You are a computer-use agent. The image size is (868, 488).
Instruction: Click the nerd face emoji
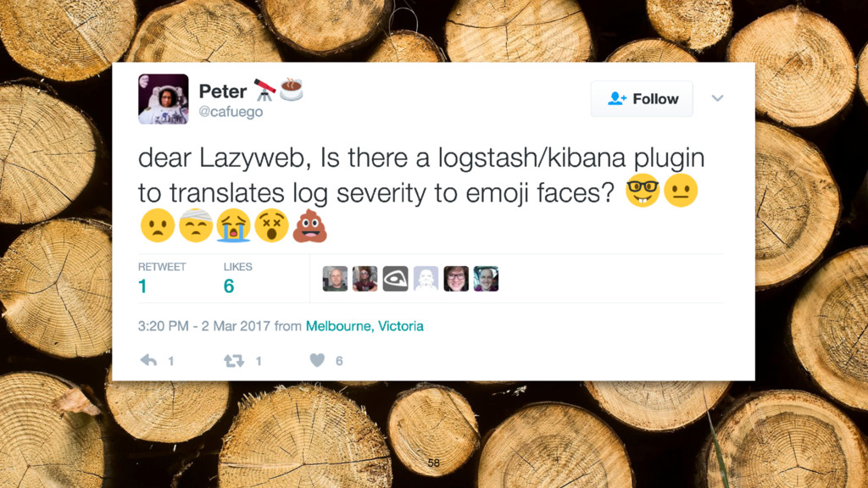pos(643,191)
